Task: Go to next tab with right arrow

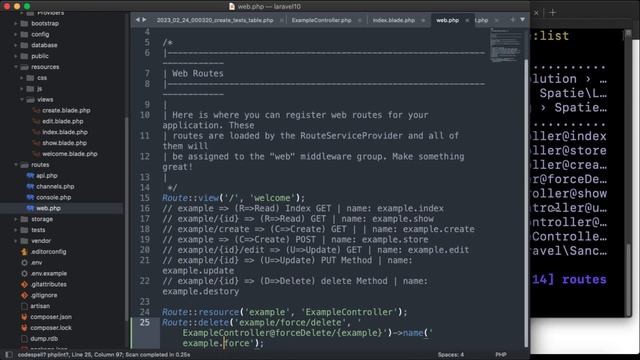Action: click(144, 20)
